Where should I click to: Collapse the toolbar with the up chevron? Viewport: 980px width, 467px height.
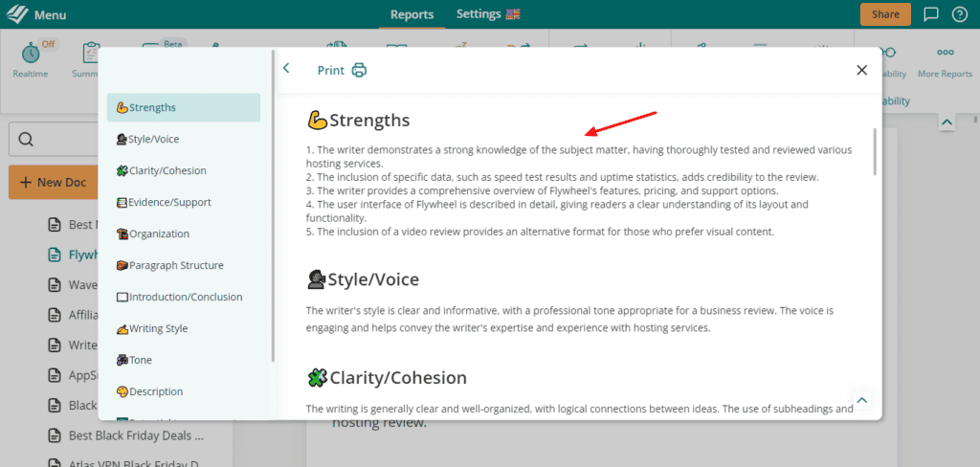[x=946, y=122]
